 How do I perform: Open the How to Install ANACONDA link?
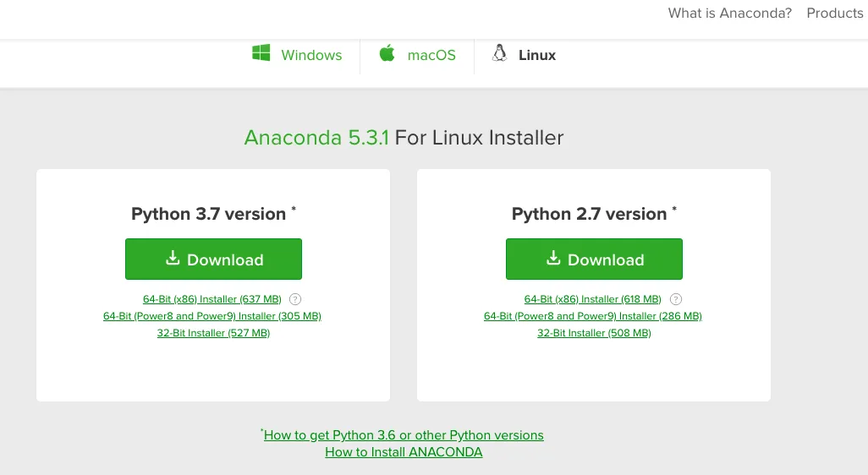pyautogui.click(x=404, y=452)
